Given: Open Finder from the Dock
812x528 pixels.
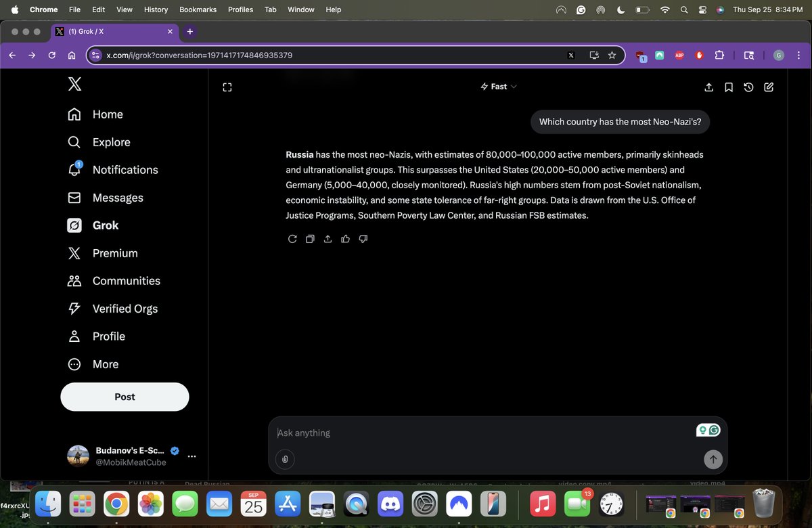Looking at the screenshot, I should click(48, 504).
